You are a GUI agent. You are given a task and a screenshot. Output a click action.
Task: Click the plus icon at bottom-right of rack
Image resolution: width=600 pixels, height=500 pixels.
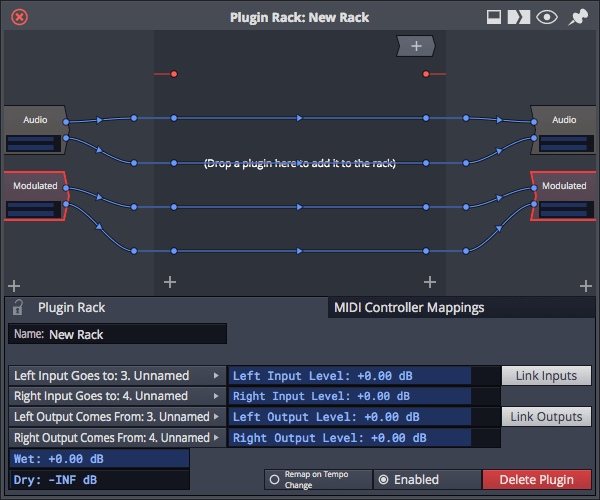point(586,285)
